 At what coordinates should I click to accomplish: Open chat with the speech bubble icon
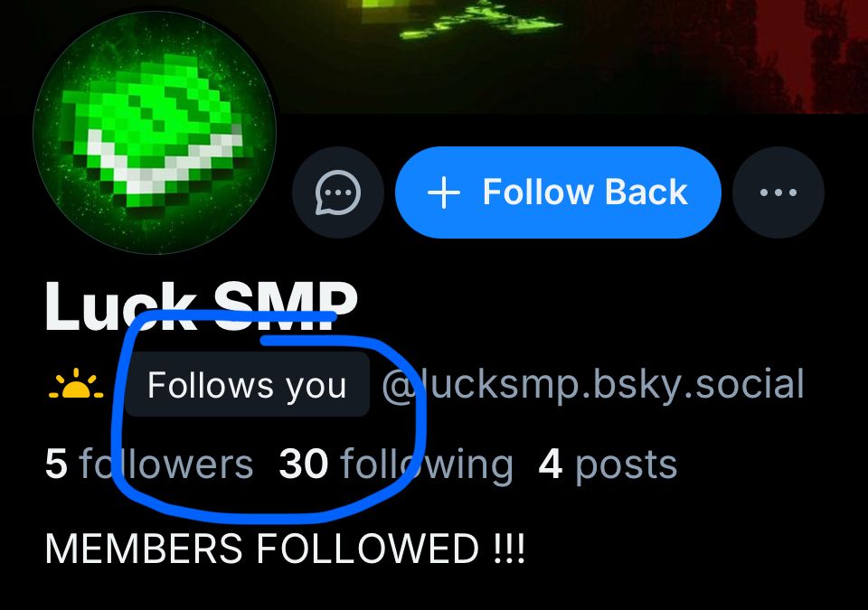pyautogui.click(x=337, y=192)
